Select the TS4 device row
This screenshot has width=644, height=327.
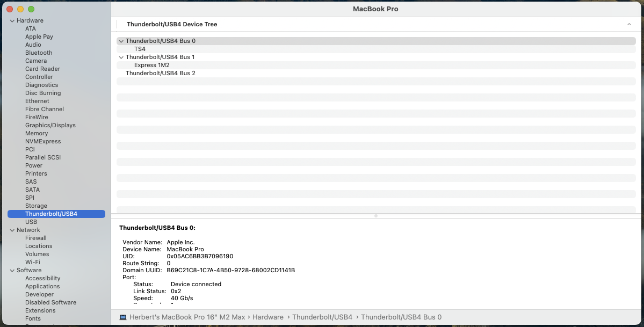(376, 49)
